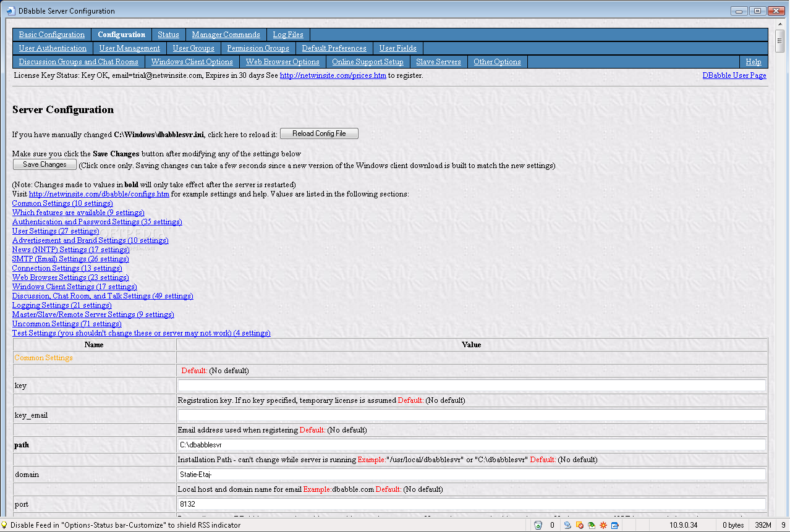
Task: Open the netwinsite.com/dbabble/configs.htm link
Action: click(99, 194)
